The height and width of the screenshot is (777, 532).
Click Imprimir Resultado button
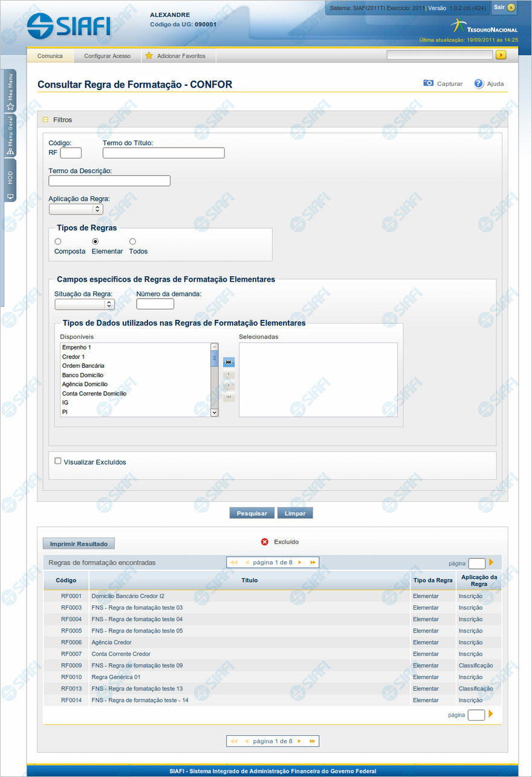[x=79, y=544]
